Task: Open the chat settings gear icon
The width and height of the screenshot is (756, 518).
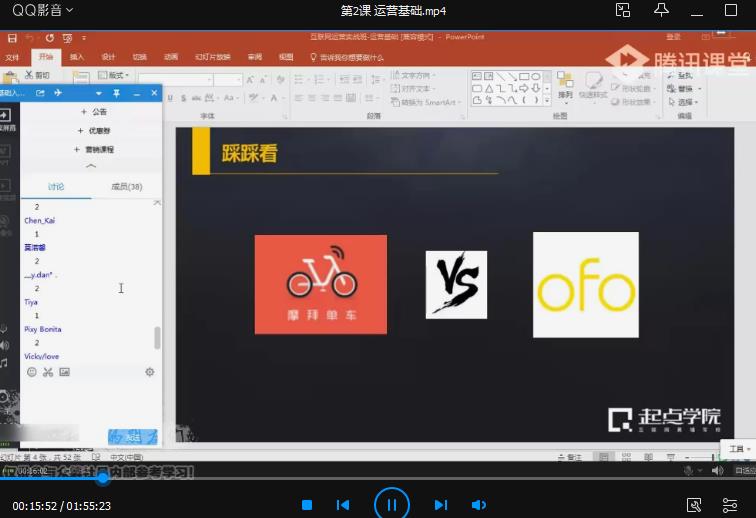Action: [x=150, y=372]
